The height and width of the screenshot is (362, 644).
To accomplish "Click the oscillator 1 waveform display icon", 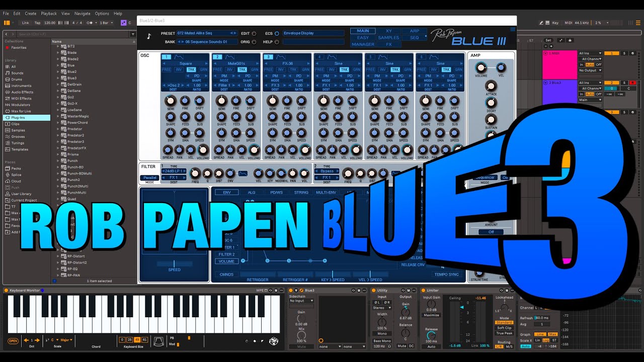I will point(179,57).
